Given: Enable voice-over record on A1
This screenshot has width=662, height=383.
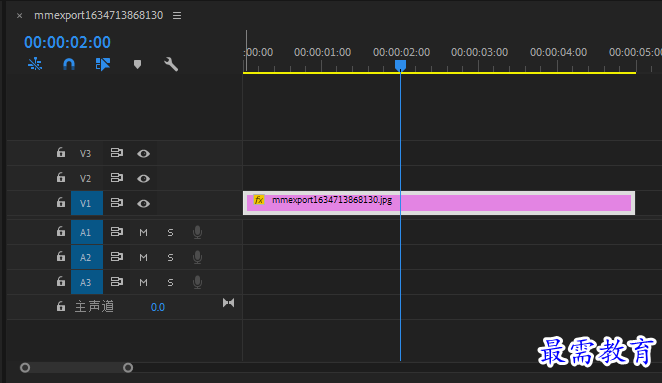Looking at the screenshot, I should coord(197,232).
